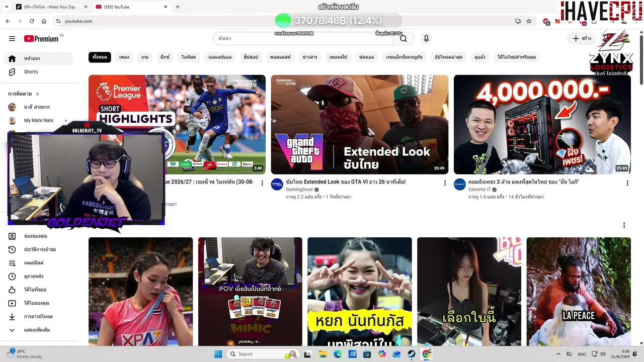Open a new browser tab
The image size is (644, 362).
pos(178,7)
